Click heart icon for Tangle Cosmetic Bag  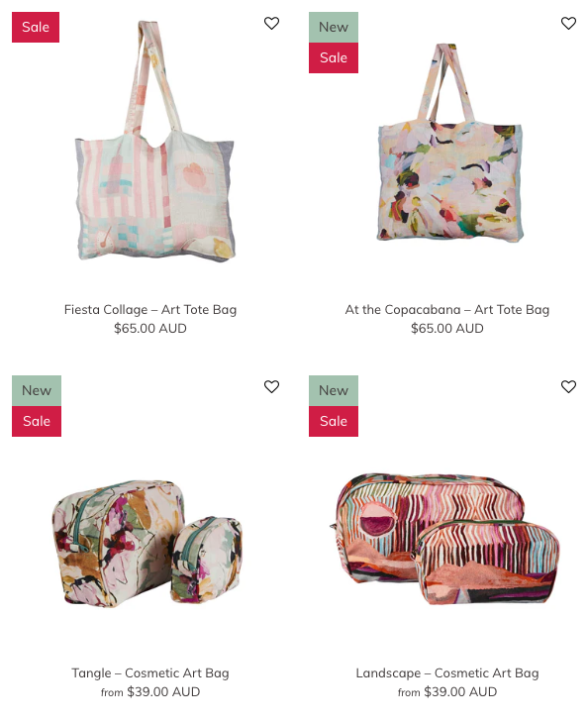[x=271, y=386]
